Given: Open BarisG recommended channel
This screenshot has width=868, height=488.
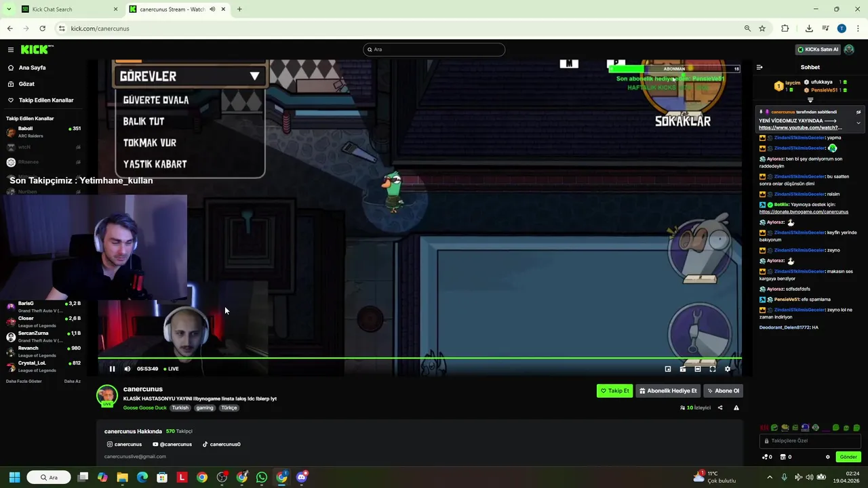Looking at the screenshot, I should point(43,307).
